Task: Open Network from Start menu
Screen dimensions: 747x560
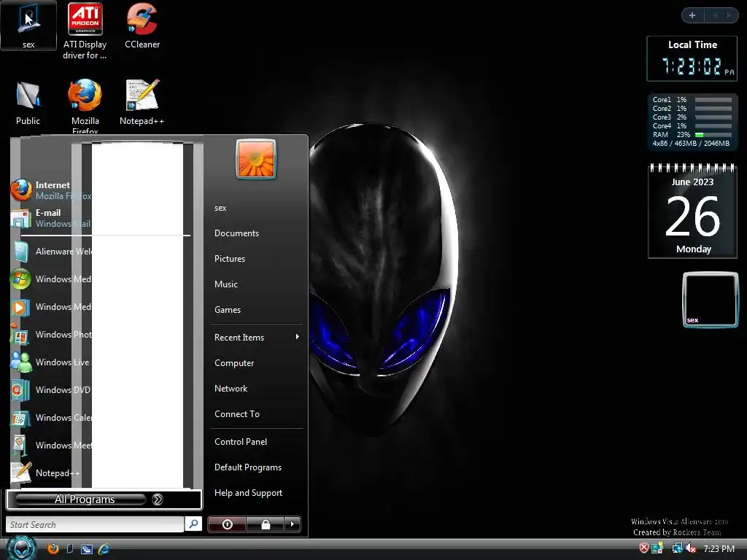Action: 231,389
